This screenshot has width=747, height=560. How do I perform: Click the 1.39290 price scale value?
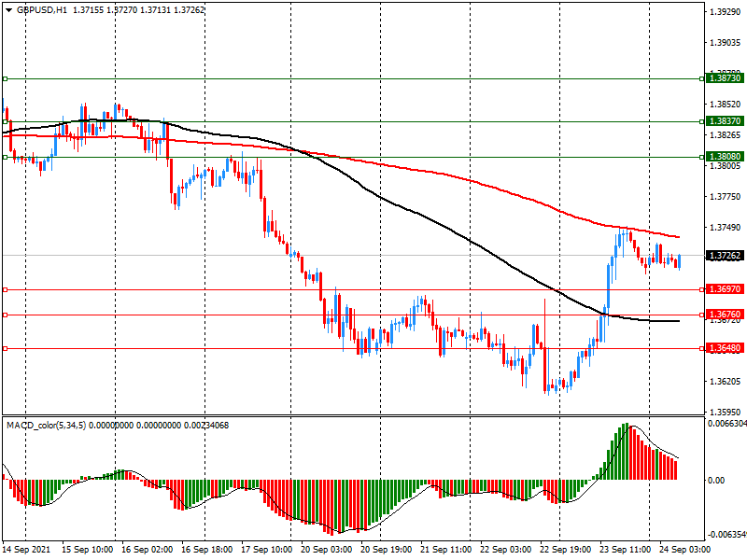tap(726, 12)
